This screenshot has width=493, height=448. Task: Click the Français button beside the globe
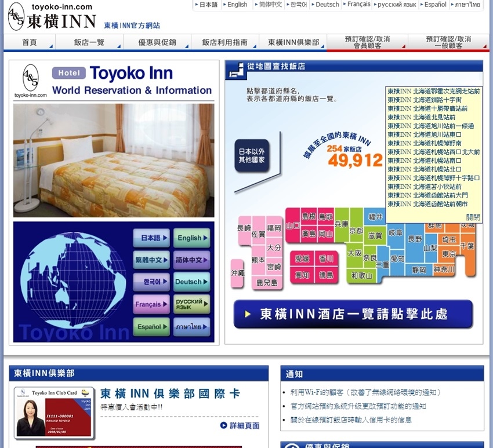[151, 304]
